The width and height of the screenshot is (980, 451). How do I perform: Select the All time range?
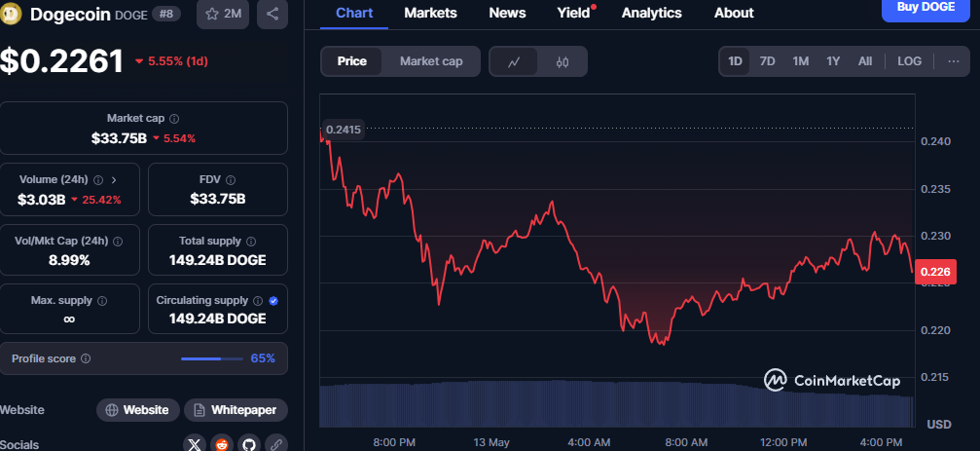[x=865, y=61]
